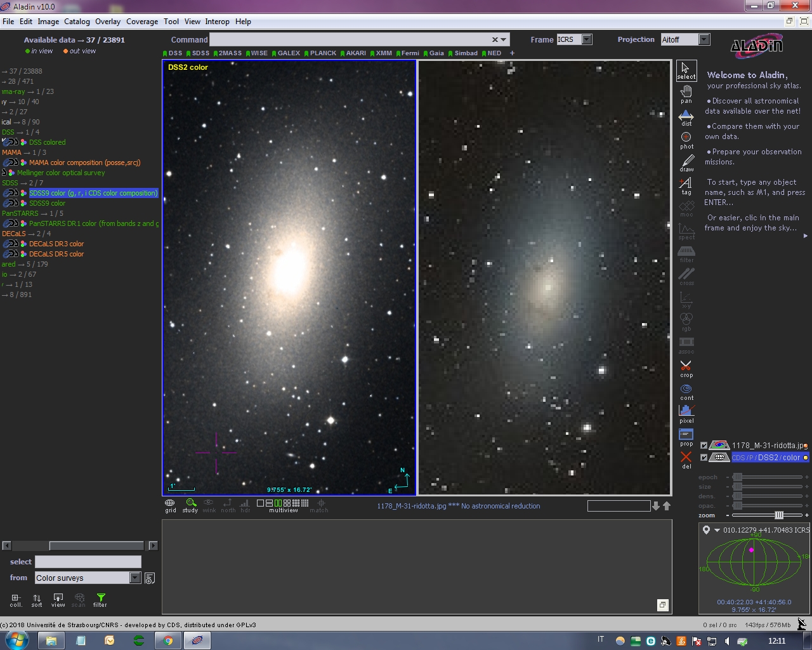Click the Simbad bookmark
The height and width of the screenshot is (650, 812).
(463, 53)
